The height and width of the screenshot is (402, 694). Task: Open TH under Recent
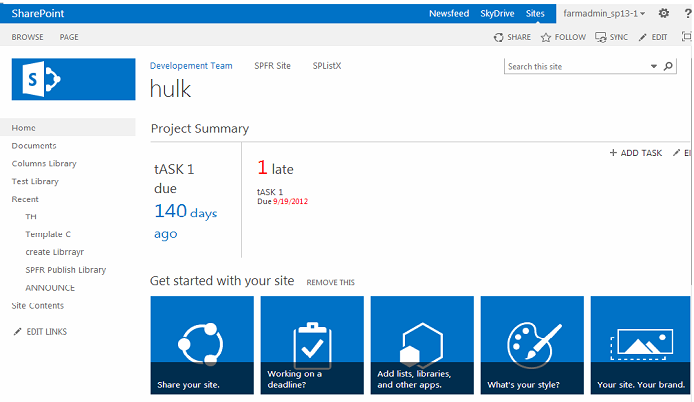click(x=31, y=216)
